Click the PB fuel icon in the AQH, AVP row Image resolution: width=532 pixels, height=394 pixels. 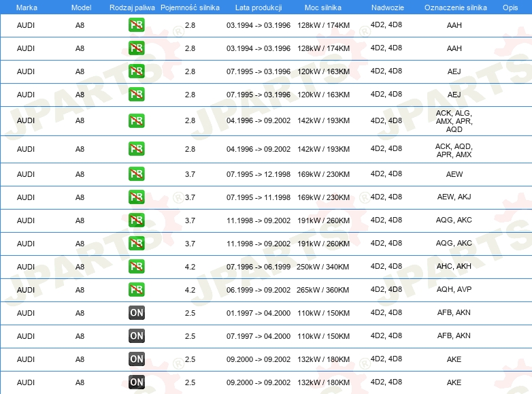pyautogui.click(x=136, y=290)
